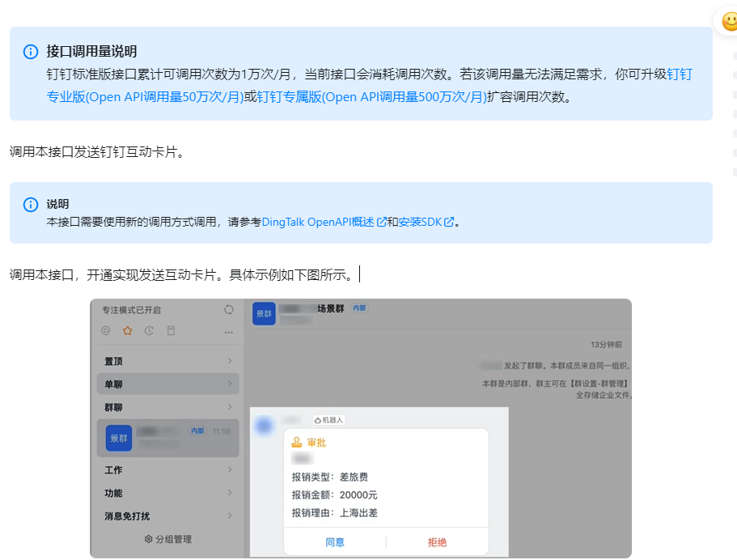This screenshot has width=737, height=560.
Task: Expand the 功能 group
Action: 167,493
